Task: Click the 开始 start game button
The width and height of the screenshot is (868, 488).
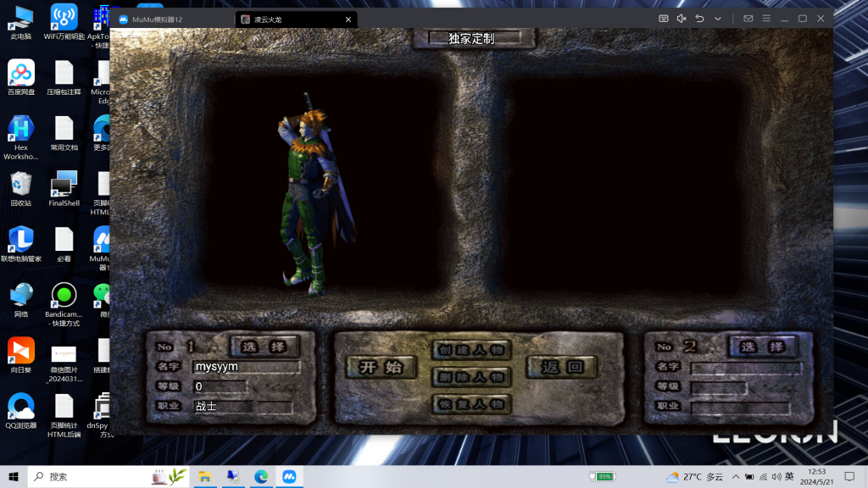Action: tap(381, 367)
